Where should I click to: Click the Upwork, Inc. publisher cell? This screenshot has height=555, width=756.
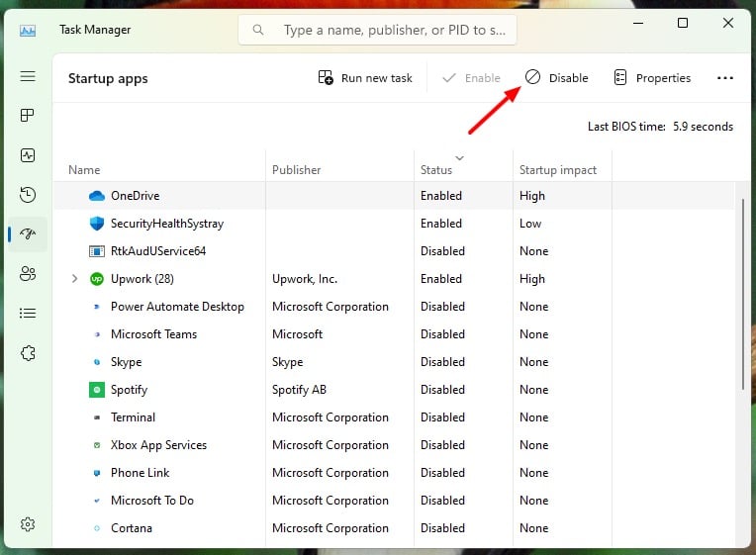point(305,279)
